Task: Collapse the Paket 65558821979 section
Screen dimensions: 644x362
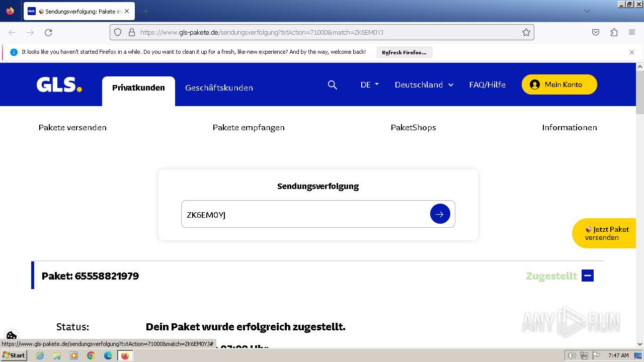Action: pyautogui.click(x=587, y=276)
